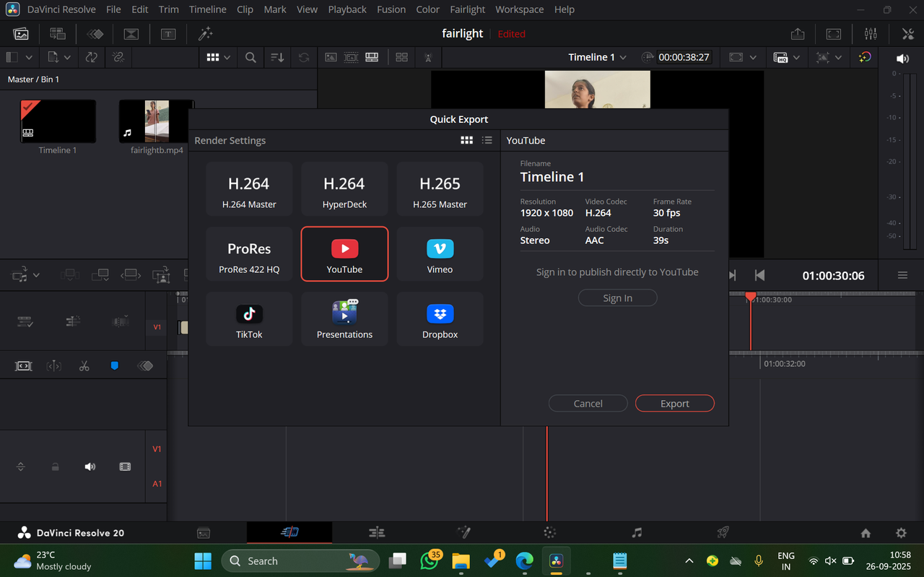Choose the ProRes 422 HQ preset
Image resolution: width=924 pixels, height=577 pixels.
pyautogui.click(x=249, y=254)
